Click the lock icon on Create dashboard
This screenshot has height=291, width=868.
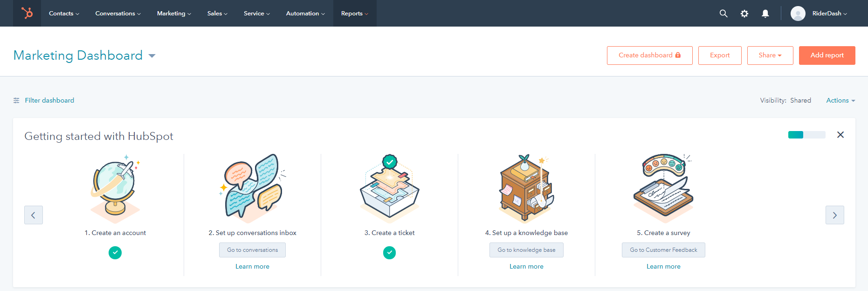tap(678, 55)
